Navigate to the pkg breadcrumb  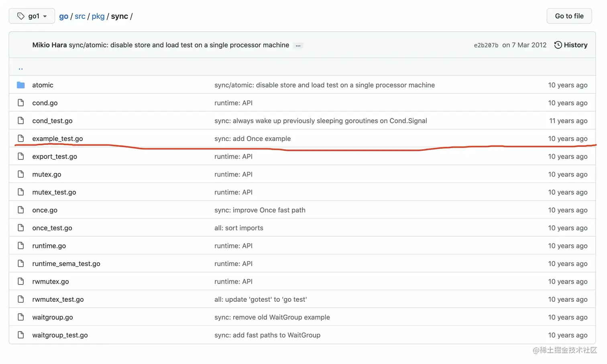98,16
